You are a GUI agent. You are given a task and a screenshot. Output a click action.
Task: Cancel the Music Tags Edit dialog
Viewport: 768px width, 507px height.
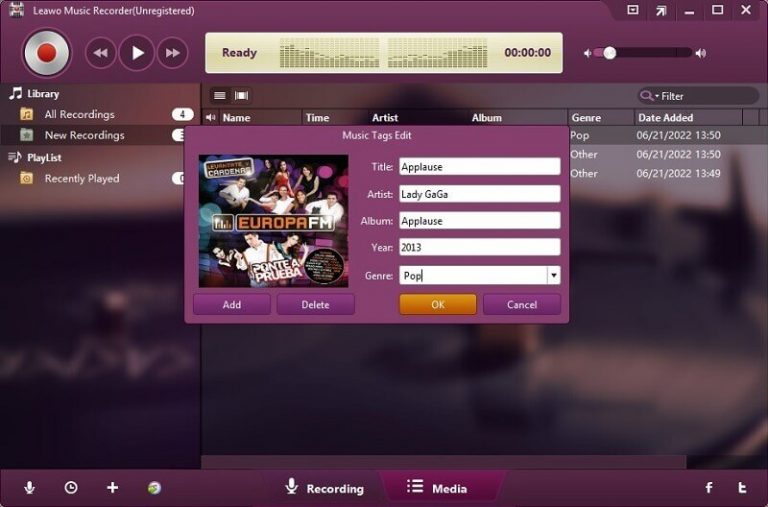(522, 305)
